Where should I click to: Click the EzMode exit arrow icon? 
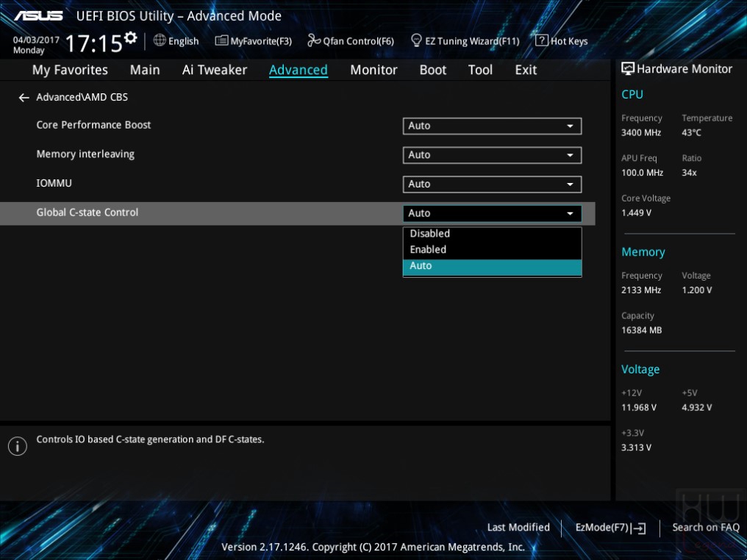point(640,528)
